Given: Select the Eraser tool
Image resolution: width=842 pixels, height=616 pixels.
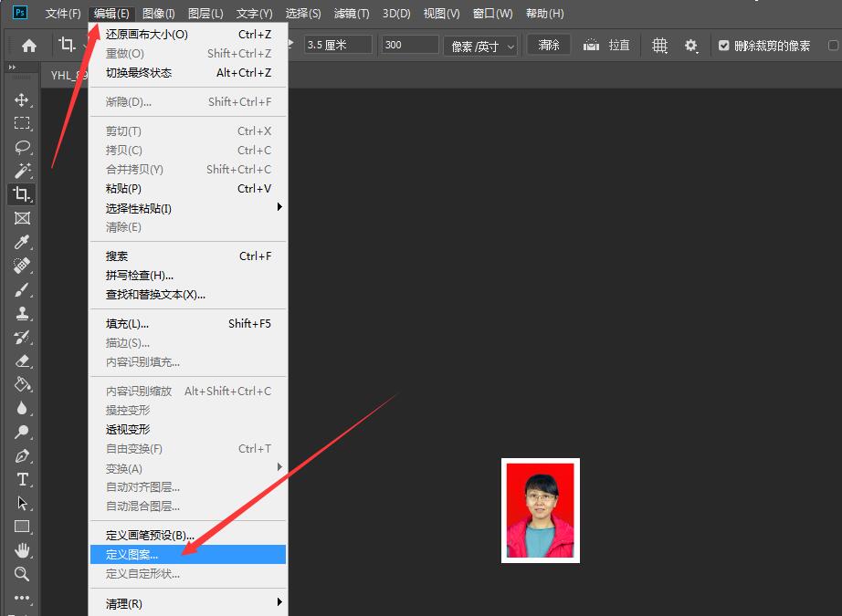Looking at the screenshot, I should point(22,360).
